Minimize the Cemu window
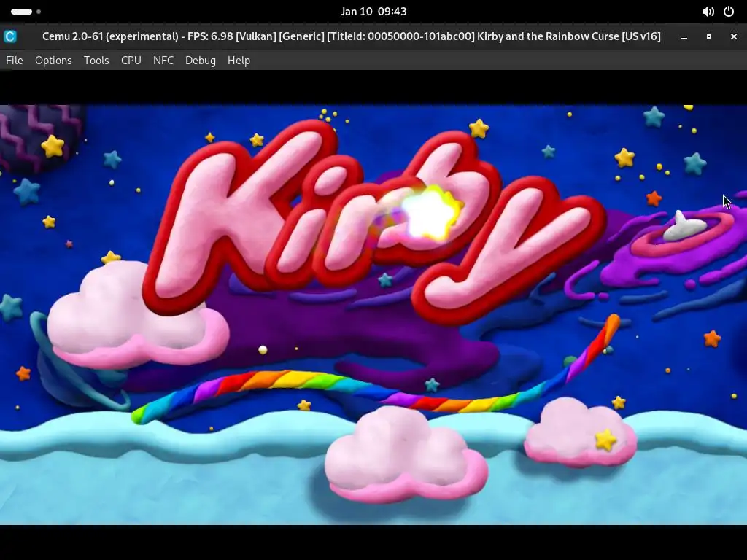Screen dimensions: 747x560 (x=684, y=36)
